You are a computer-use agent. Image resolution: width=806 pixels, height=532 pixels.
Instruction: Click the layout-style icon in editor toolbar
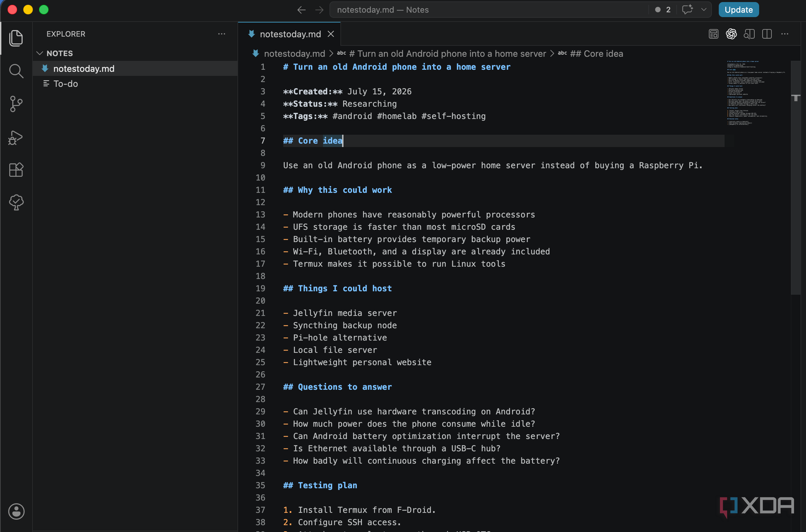(714, 34)
